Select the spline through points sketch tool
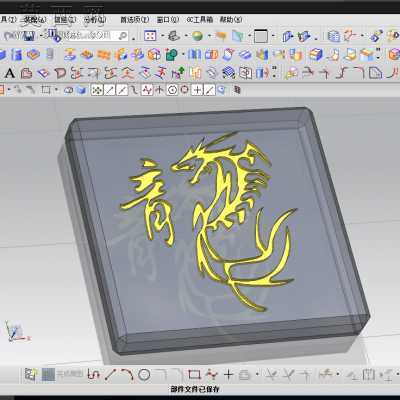 pos(211,375)
